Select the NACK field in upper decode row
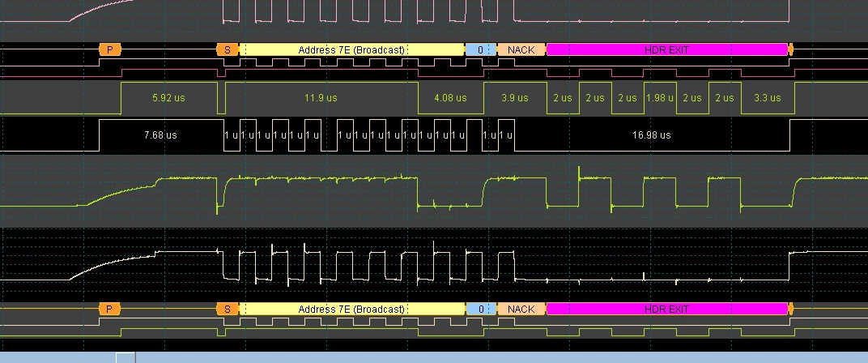Image resolution: width=868 pixels, height=363 pixels. [521, 50]
